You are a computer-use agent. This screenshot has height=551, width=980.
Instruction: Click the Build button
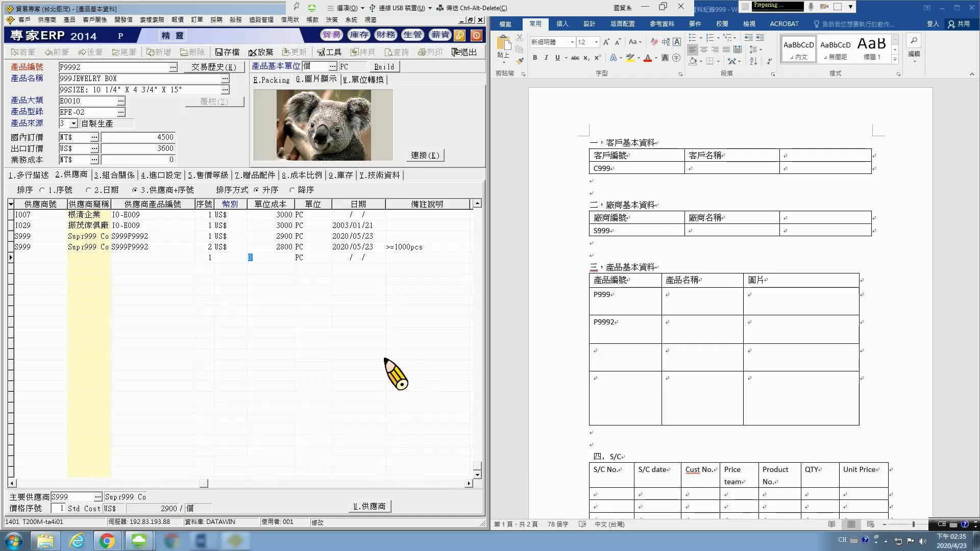click(x=384, y=67)
